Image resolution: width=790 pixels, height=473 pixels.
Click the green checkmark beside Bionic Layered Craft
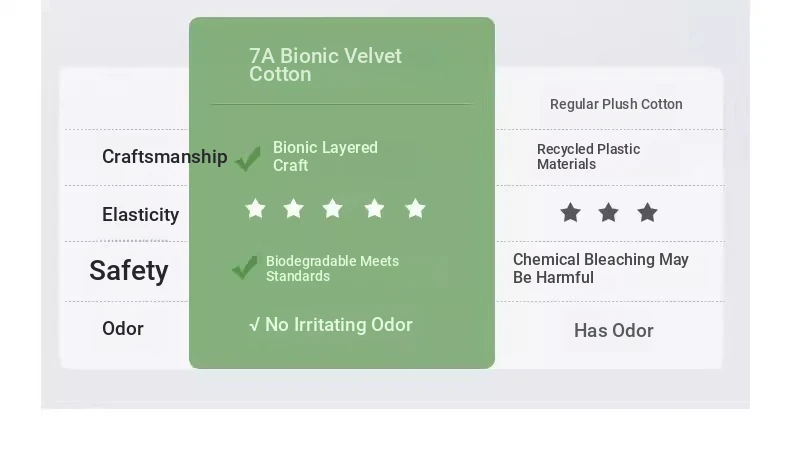click(x=247, y=159)
